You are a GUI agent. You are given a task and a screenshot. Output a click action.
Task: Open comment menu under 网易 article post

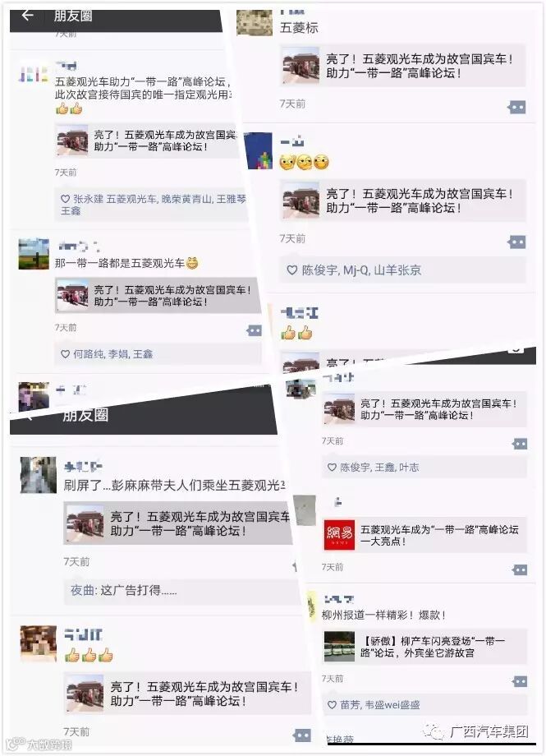click(x=520, y=570)
